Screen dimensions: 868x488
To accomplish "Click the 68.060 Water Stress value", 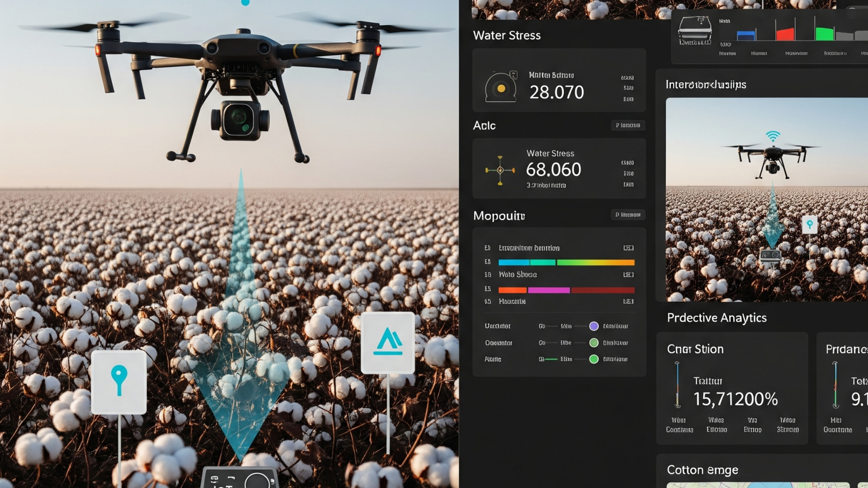I will point(553,169).
